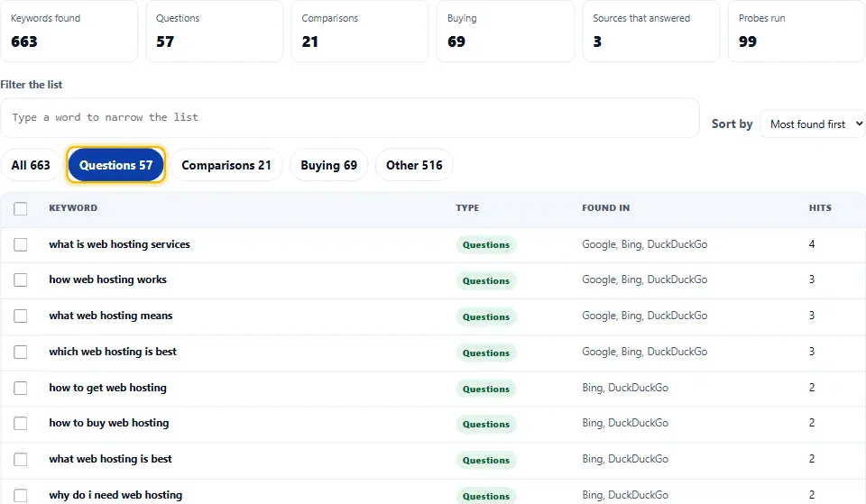Check the 'how to get web hosting' row
The width and height of the screenshot is (866, 504).
[x=21, y=388]
